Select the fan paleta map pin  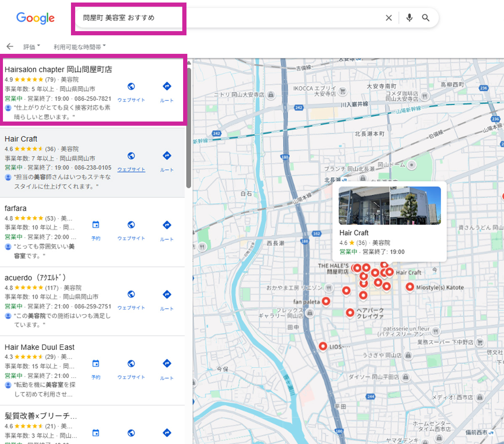pyautogui.click(x=326, y=301)
